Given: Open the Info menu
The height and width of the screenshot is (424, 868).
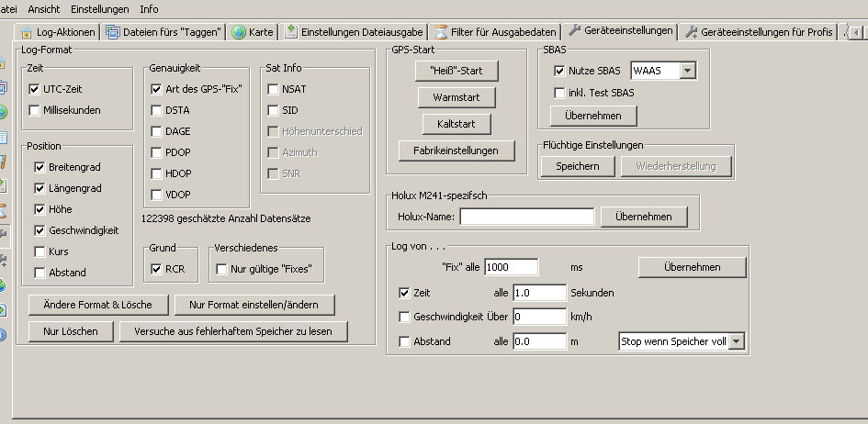Looking at the screenshot, I should pyautogui.click(x=149, y=8).
